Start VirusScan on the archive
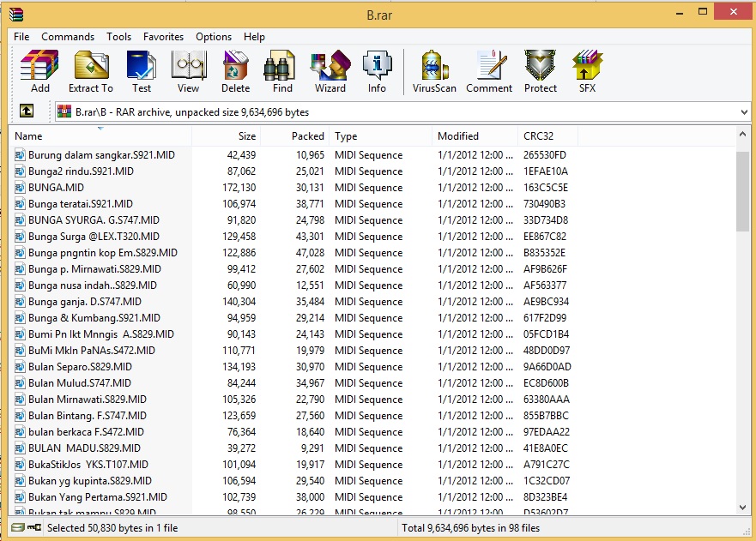Viewport: 756px width, 541px height. click(434, 71)
